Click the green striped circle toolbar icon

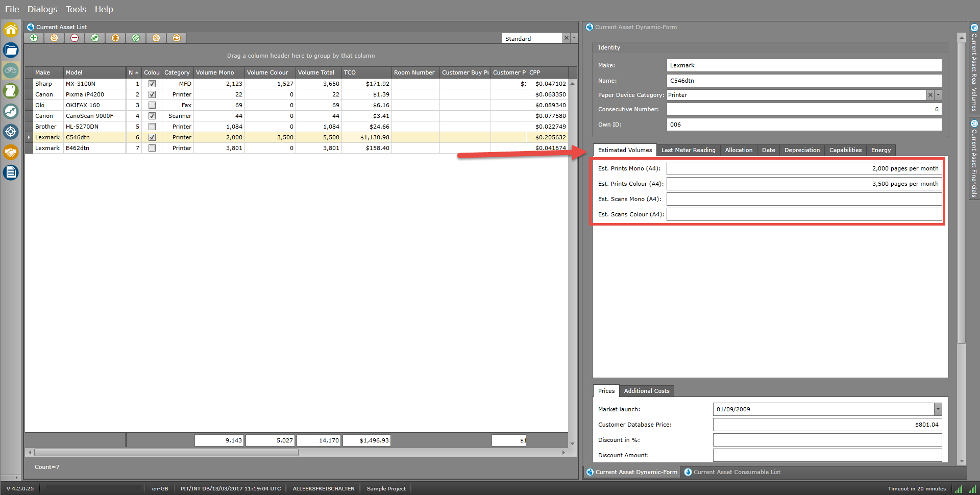pyautogui.click(x=136, y=38)
